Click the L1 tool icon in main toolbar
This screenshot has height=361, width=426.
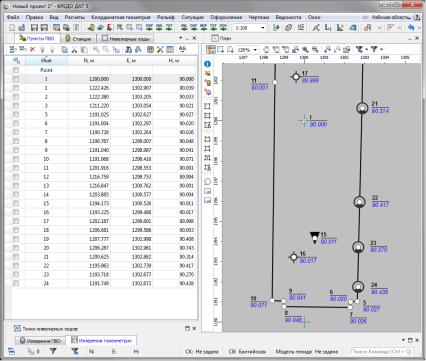pos(328,28)
